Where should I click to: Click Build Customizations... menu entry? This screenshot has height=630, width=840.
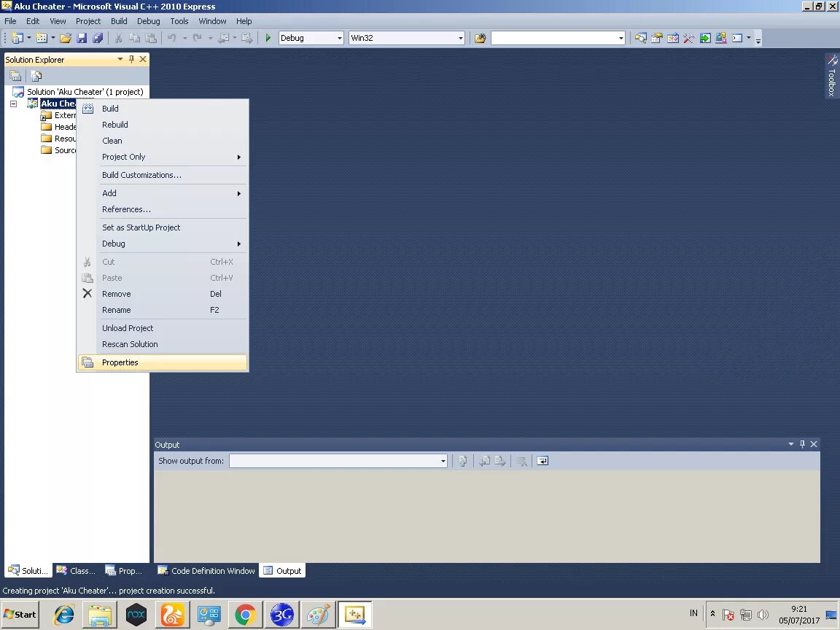tap(163, 175)
